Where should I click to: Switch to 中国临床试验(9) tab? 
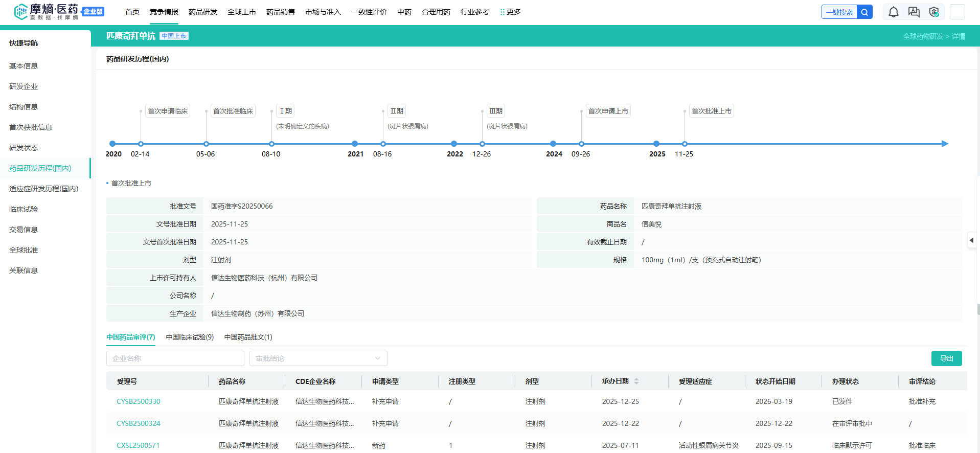click(190, 337)
